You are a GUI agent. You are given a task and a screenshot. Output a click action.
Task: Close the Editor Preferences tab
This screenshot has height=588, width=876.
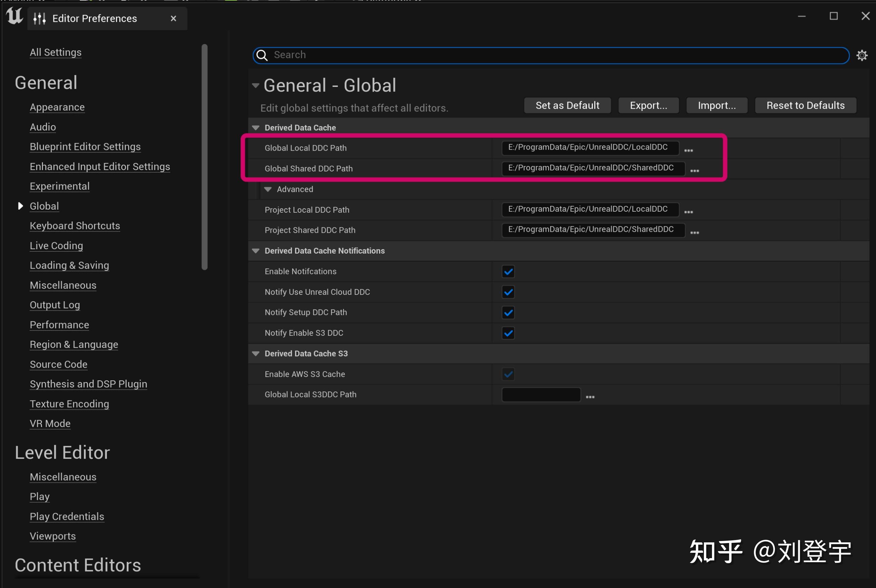tap(173, 18)
